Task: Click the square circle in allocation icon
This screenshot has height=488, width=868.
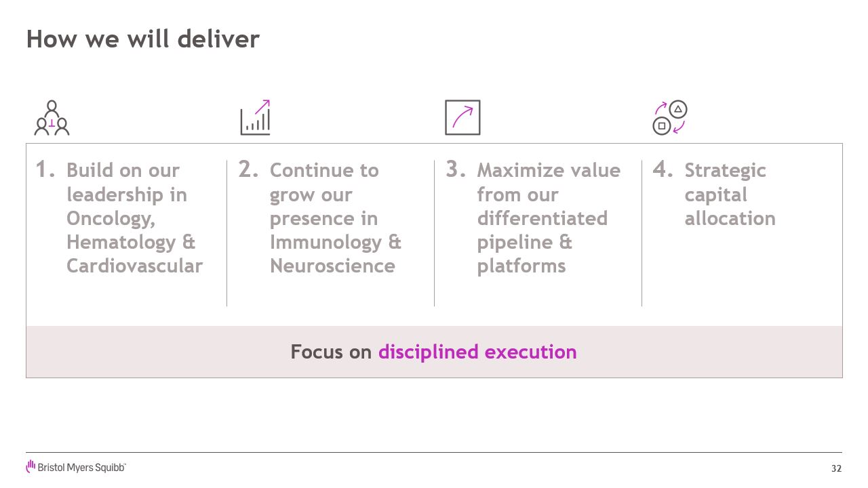Action: coord(662,126)
